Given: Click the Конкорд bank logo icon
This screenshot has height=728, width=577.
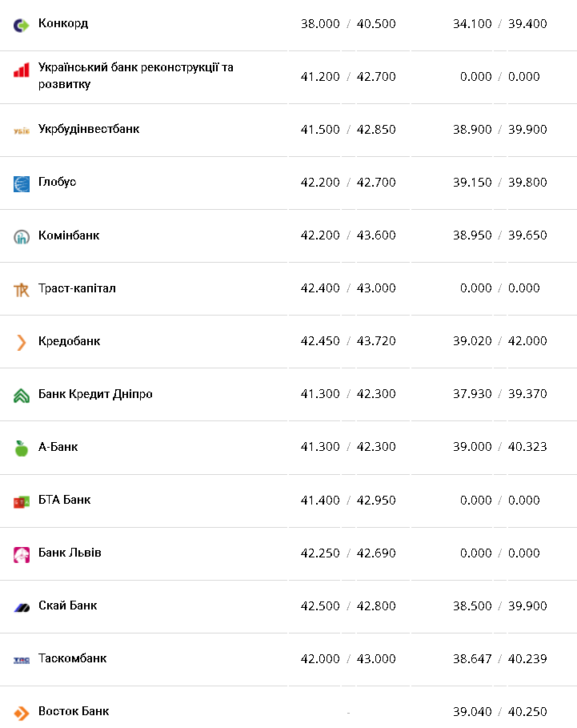Looking at the screenshot, I should [x=22, y=25].
